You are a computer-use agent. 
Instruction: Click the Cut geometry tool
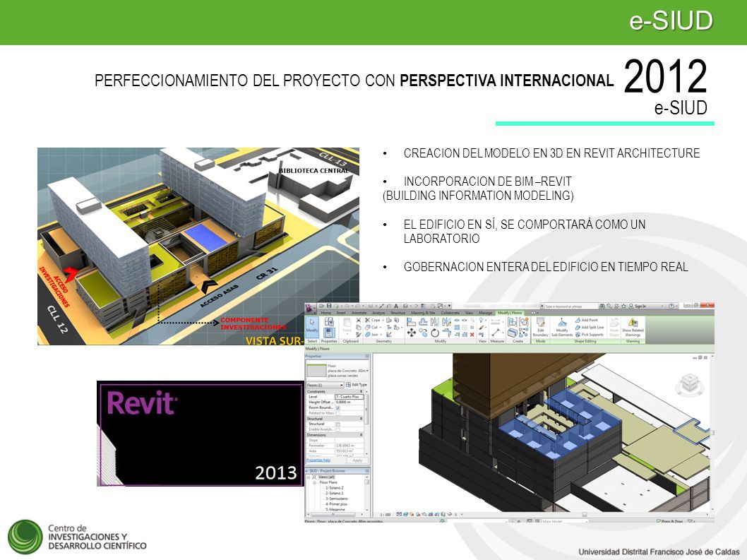tap(373, 328)
